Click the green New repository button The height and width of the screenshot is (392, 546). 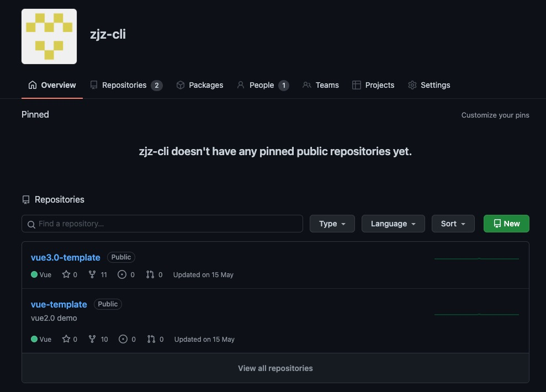tap(506, 224)
